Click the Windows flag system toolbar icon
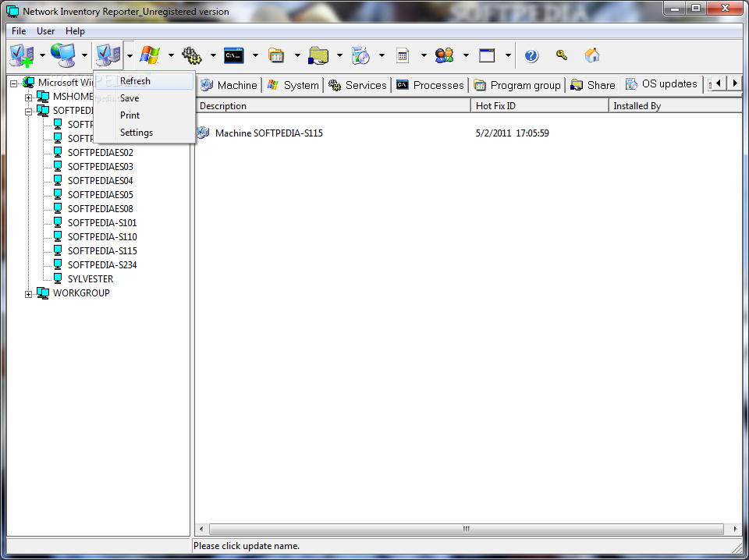Image resolution: width=749 pixels, height=560 pixels. (150, 55)
